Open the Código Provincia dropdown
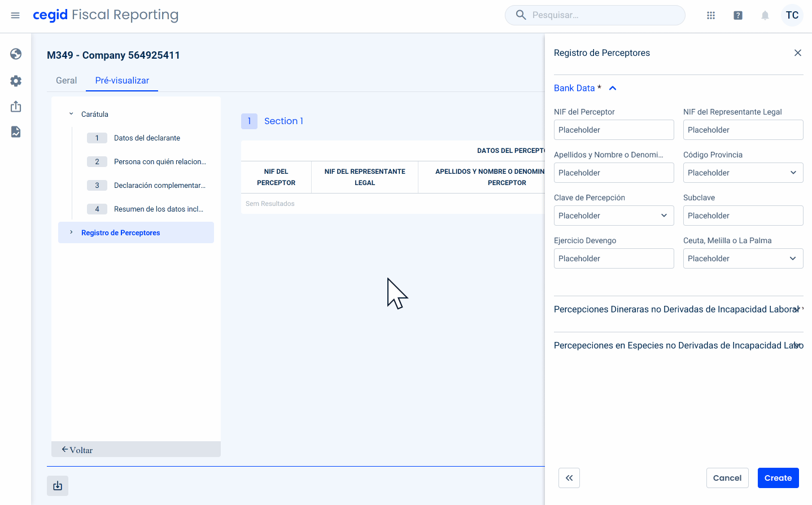Image resolution: width=812 pixels, height=505 pixels. tap(743, 173)
